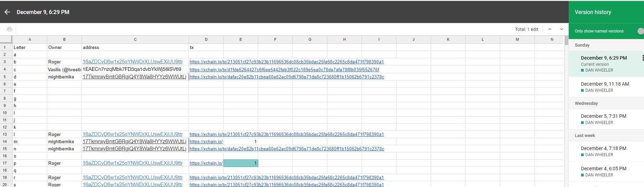644x187 pixels.
Task: Select the December 9, 6:29 PM version
Action: (606, 64)
